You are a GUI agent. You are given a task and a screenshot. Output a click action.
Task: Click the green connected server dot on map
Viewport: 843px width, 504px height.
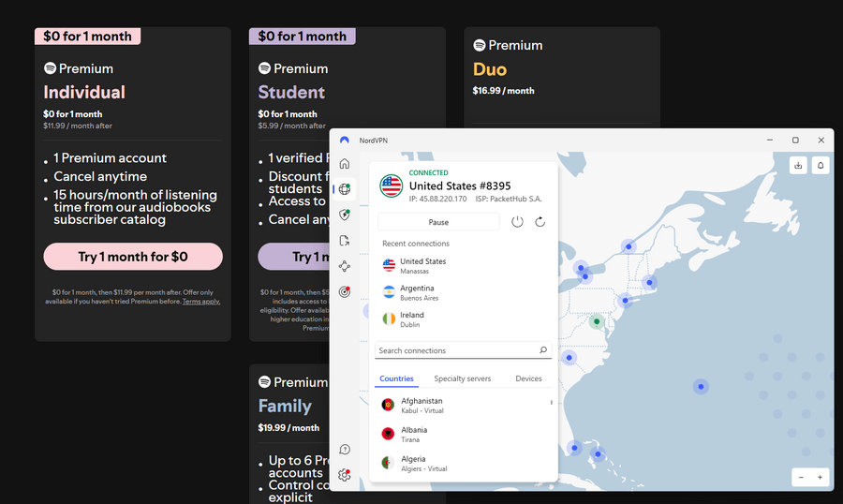click(597, 321)
